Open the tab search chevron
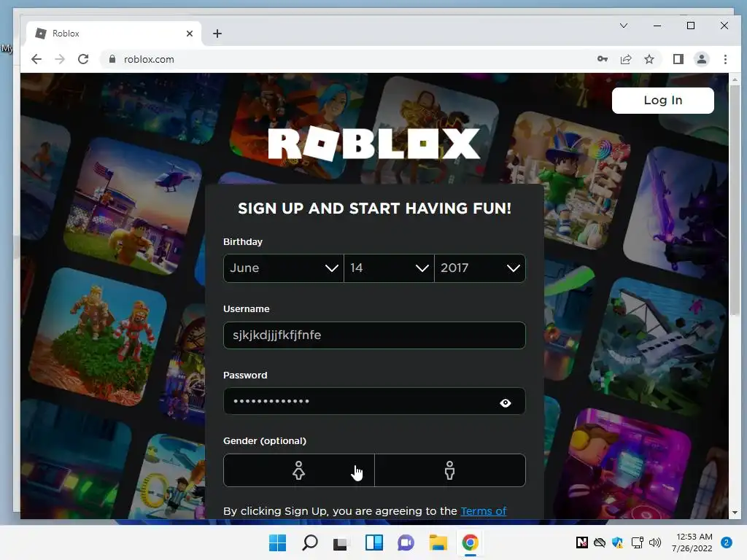Screen dimensions: 747x560 [x=623, y=26]
